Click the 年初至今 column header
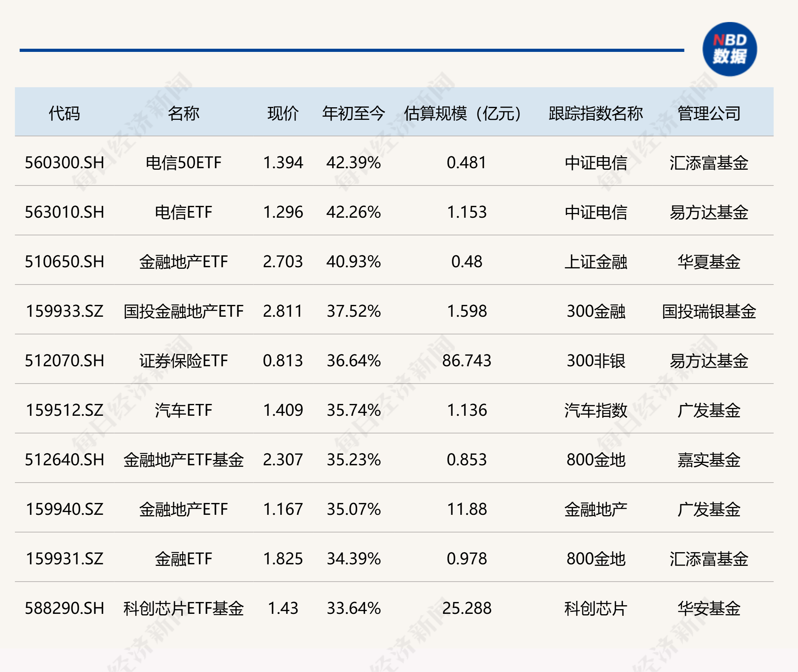 353,114
